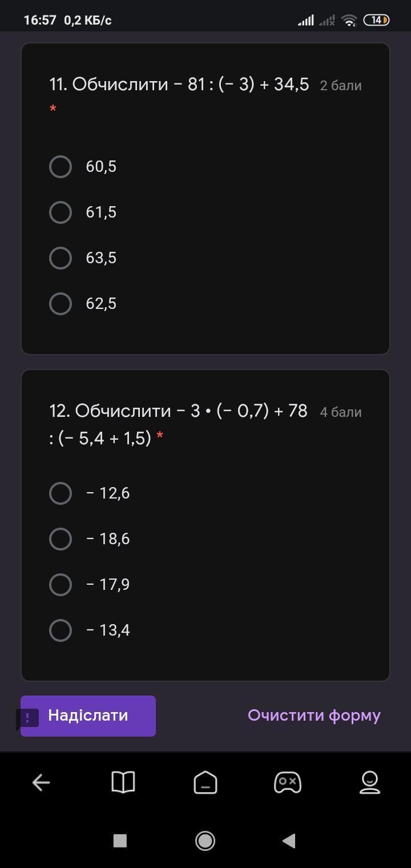Tap the exclamation report icon beside Надіслати

[x=27, y=718]
